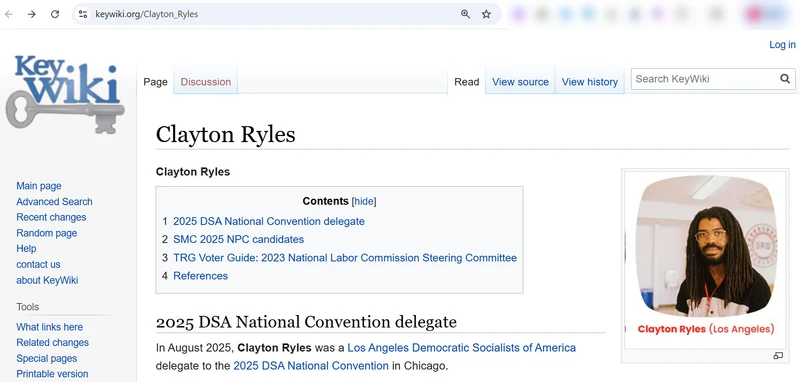Click the search magnifier button
The width and height of the screenshot is (800, 382).
[x=785, y=79]
